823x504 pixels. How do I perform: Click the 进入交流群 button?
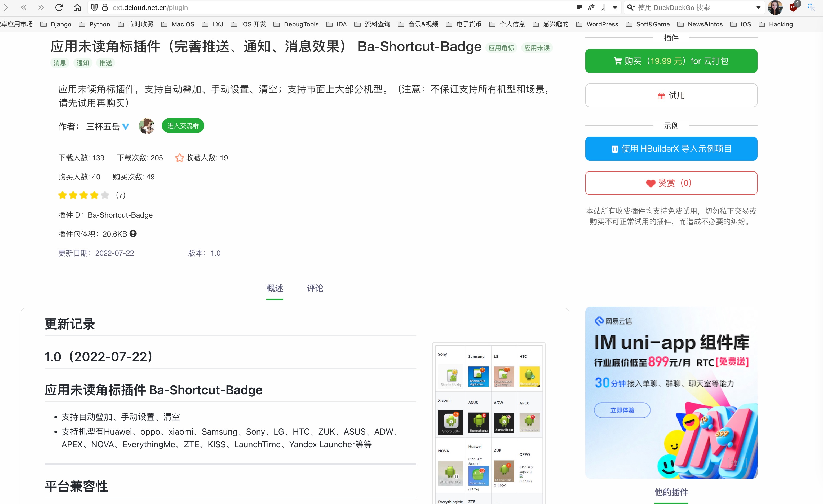tap(183, 126)
